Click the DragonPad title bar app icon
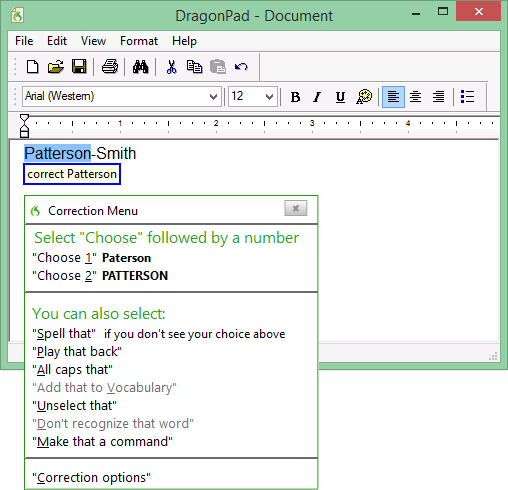This screenshot has height=490, width=508. [17, 15]
